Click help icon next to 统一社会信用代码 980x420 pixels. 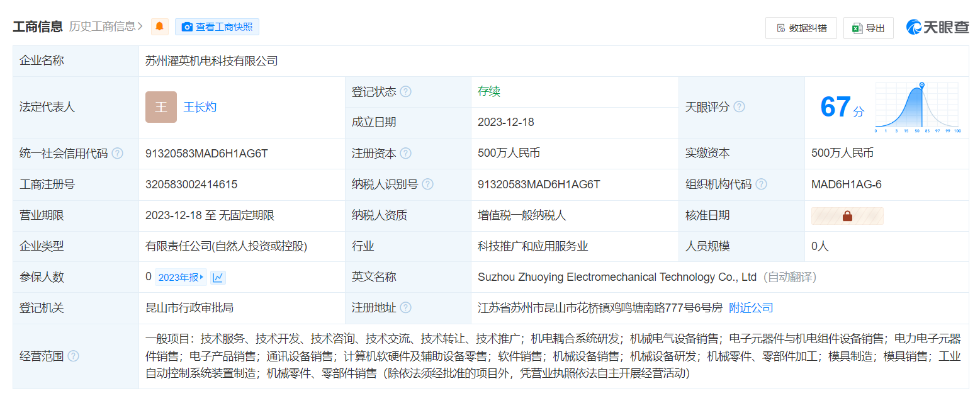click(117, 154)
